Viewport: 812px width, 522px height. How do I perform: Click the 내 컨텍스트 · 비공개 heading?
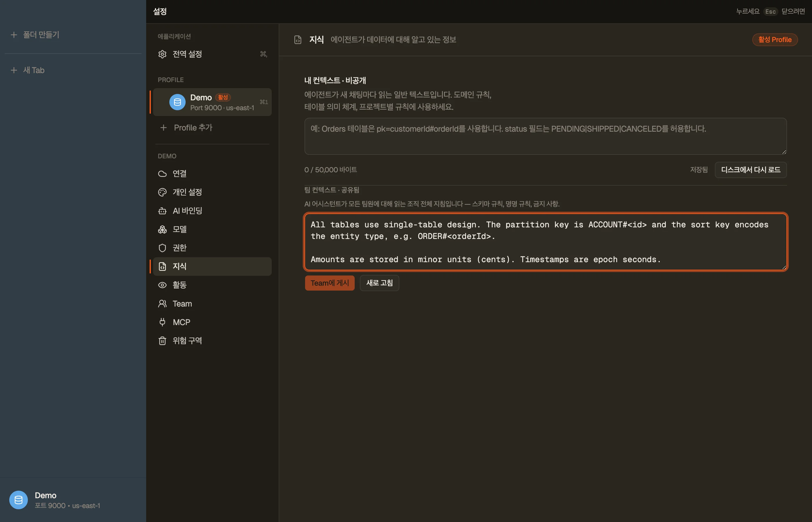pyautogui.click(x=335, y=81)
